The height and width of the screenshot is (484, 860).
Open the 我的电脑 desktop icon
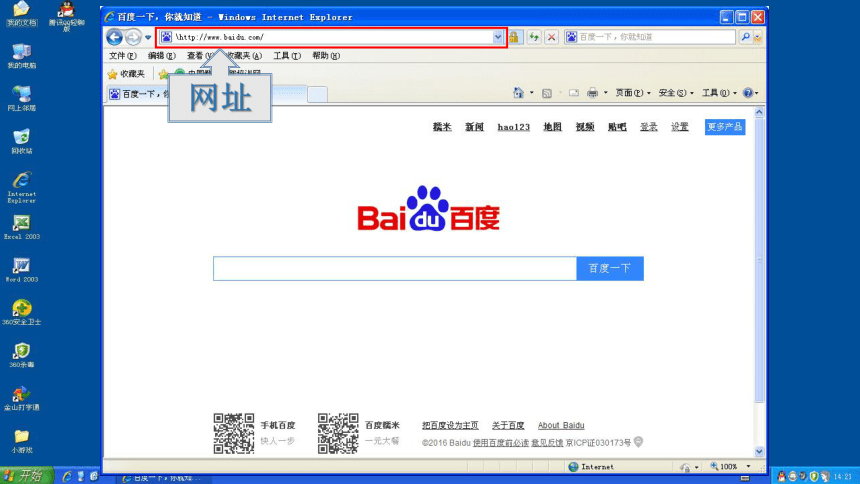[21, 56]
